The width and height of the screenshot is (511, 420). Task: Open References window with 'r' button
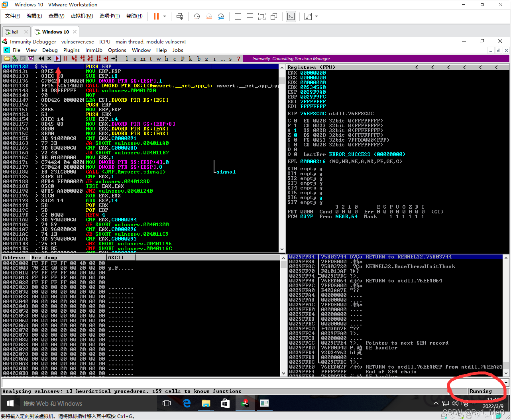point(214,59)
